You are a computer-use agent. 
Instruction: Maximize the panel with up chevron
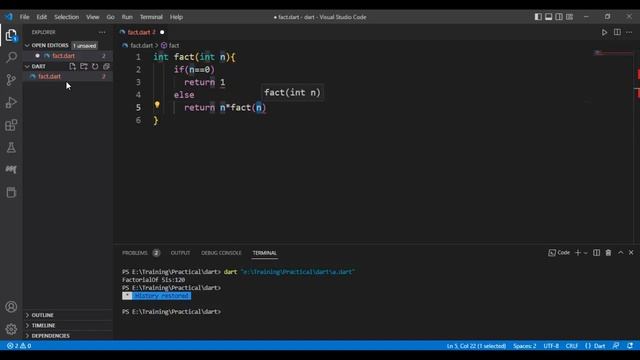pyautogui.click(x=620, y=253)
